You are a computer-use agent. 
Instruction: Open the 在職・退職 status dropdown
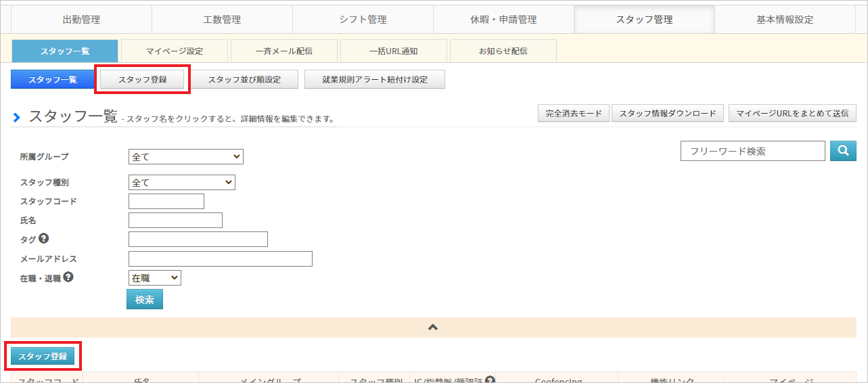coord(154,277)
